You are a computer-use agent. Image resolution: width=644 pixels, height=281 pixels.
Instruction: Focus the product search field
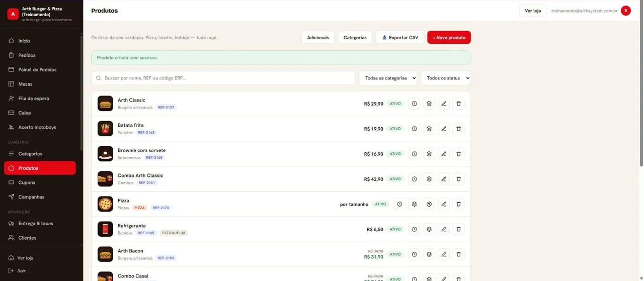click(x=223, y=78)
